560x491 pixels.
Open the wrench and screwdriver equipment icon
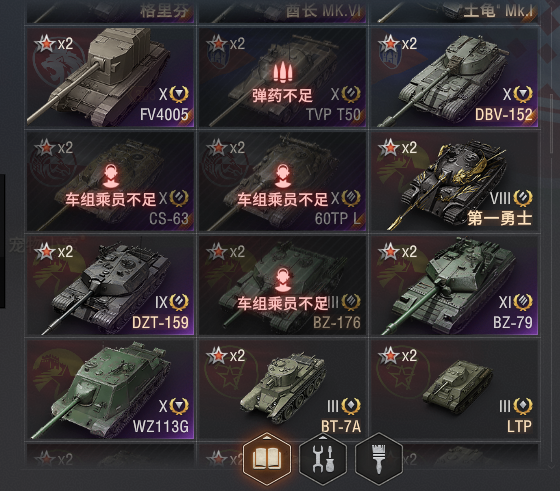click(323, 459)
